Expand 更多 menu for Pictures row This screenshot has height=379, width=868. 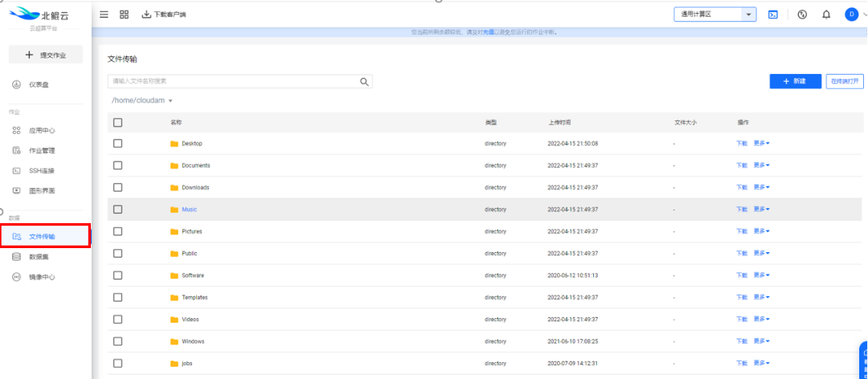pos(762,231)
